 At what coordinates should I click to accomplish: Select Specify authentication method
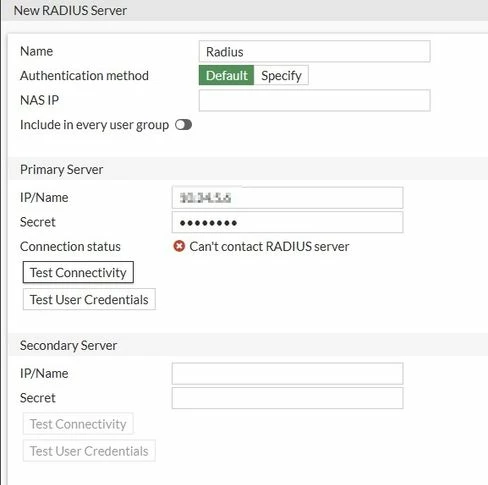pos(281,75)
